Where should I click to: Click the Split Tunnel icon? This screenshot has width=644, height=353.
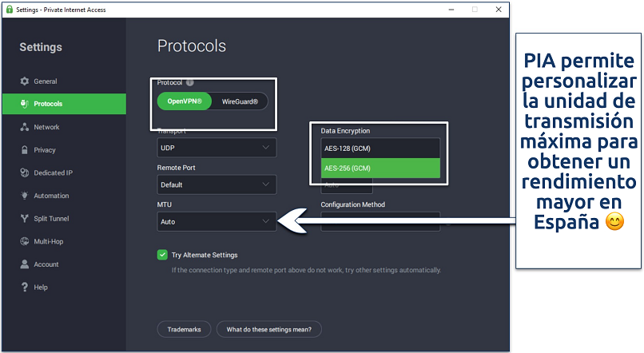[25, 219]
